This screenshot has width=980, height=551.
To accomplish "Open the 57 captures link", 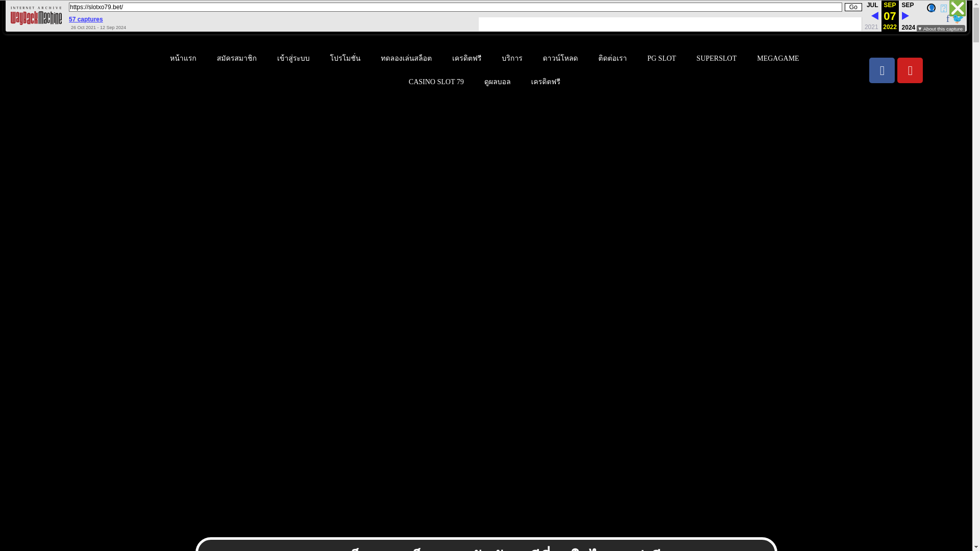I will [x=86, y=19].
